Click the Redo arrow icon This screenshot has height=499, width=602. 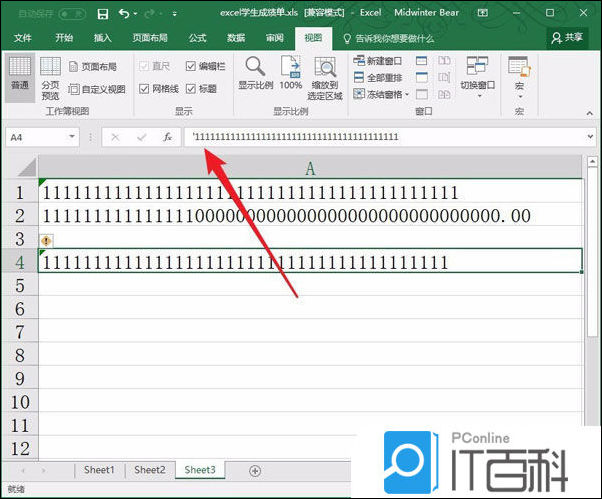coord(150,14)
